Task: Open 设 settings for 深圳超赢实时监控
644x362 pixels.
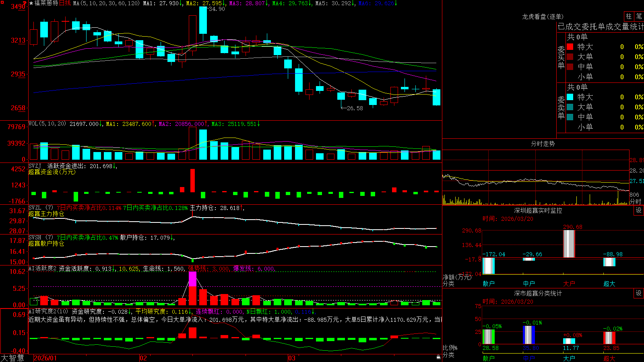Action: point(639,210)
